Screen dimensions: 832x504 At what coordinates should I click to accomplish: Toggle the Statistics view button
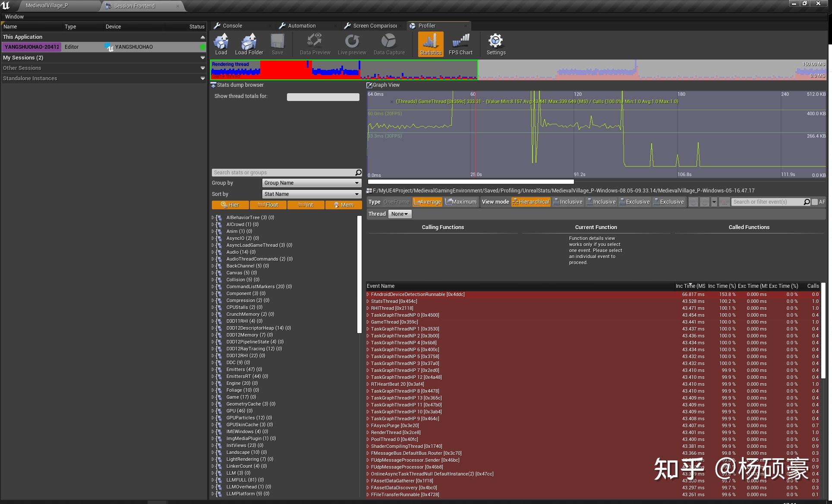pyautogui.click(x=430, y=44)
